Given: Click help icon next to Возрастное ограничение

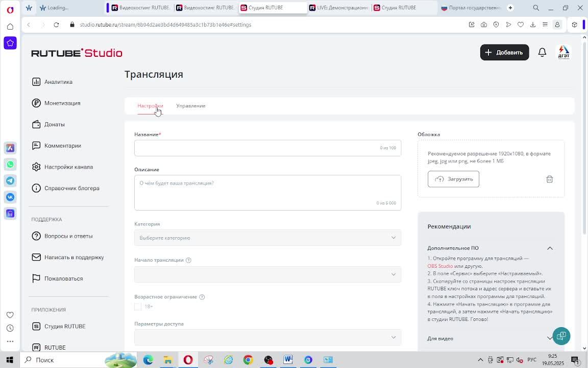Looking at the screenshot, I should coord(202,297).
